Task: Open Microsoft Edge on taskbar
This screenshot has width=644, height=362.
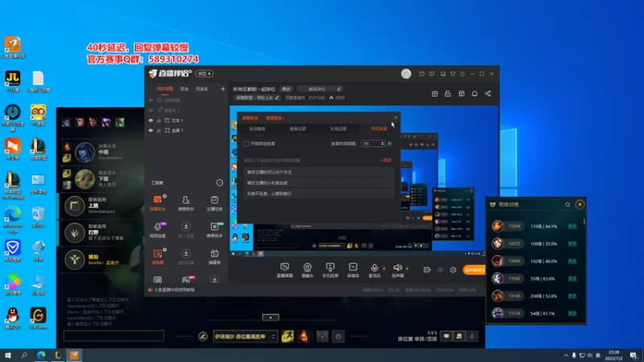Action: (41, 355)
